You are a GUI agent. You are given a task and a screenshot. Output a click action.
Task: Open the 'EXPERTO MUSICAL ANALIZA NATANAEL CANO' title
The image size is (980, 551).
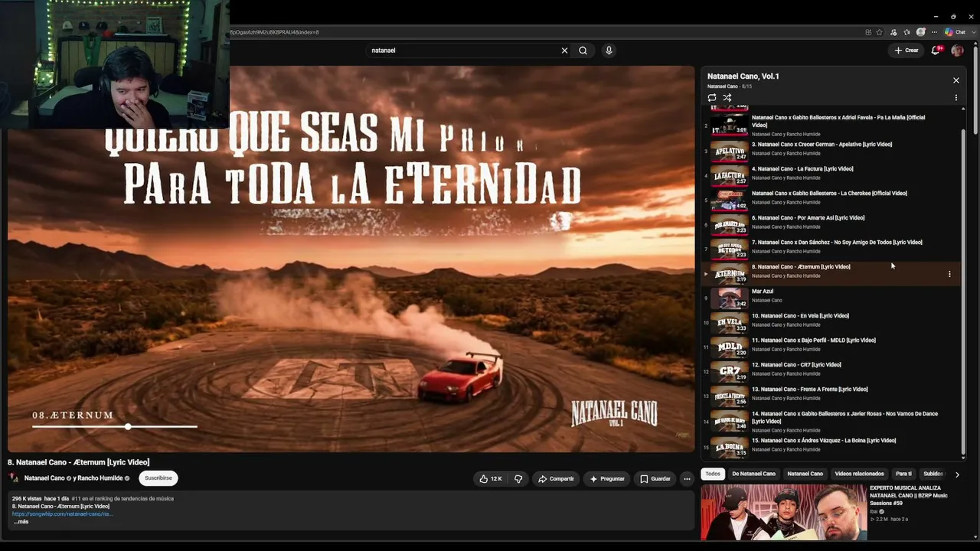pyautogui.click(x=908, y=495)
